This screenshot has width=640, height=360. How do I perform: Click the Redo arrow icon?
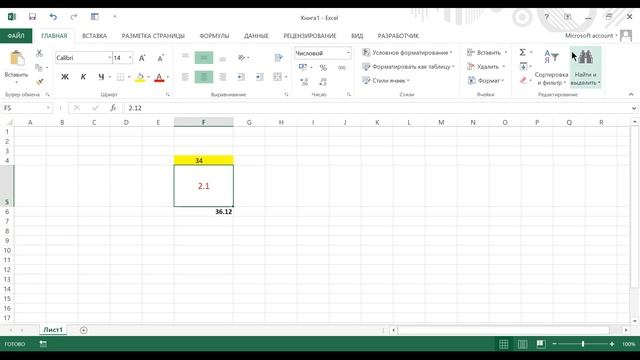(73, 17)
